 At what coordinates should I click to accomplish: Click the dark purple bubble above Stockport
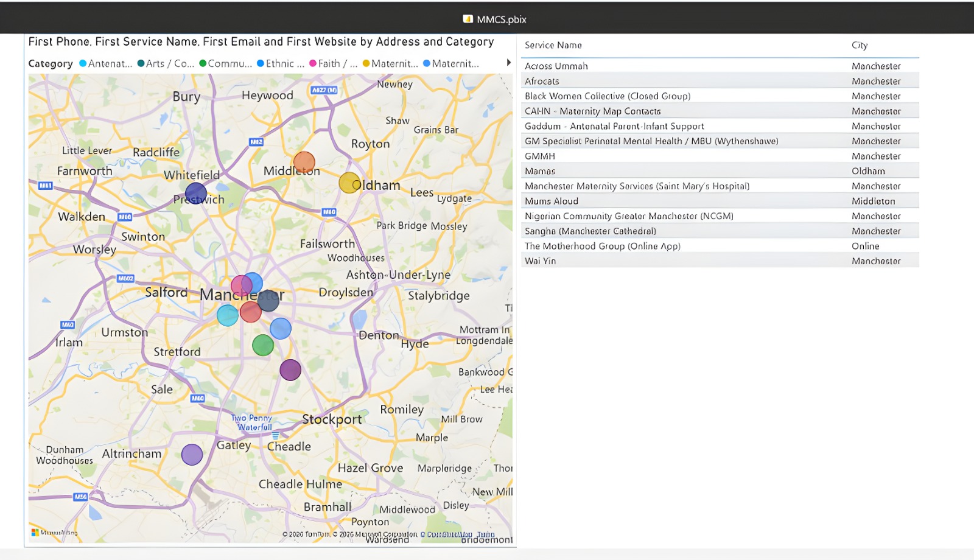click(x=290, y=369)
